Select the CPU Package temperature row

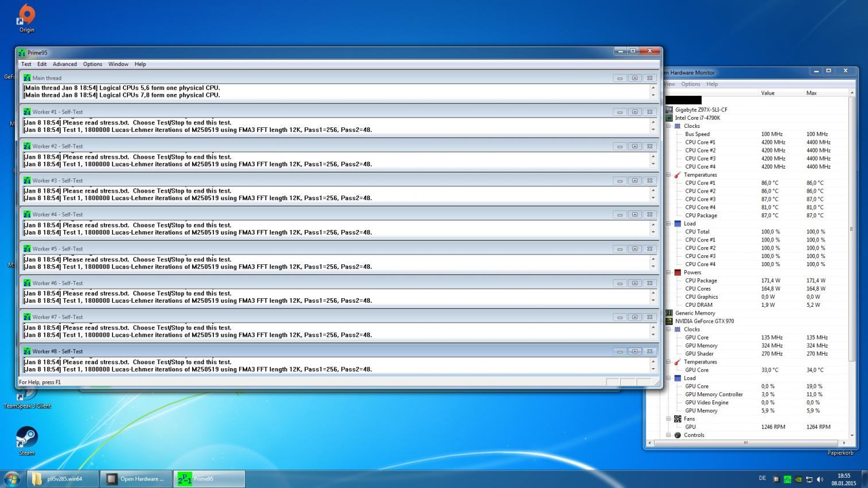point(756,216)
